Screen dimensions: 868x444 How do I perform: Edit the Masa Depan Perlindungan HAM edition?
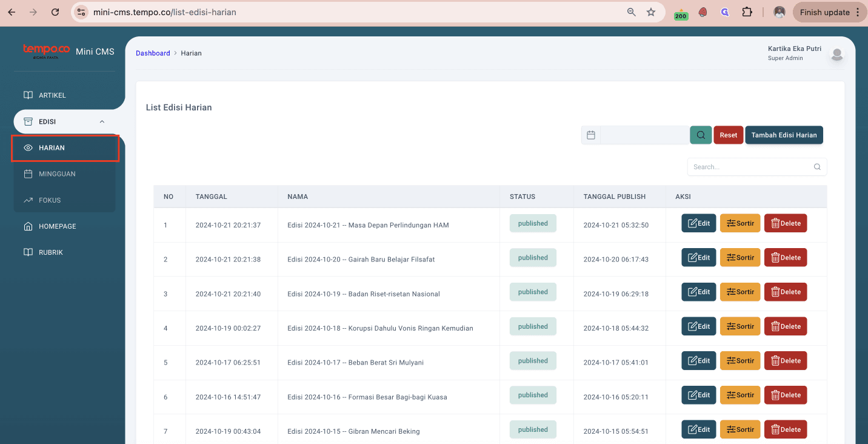point(699,223)
